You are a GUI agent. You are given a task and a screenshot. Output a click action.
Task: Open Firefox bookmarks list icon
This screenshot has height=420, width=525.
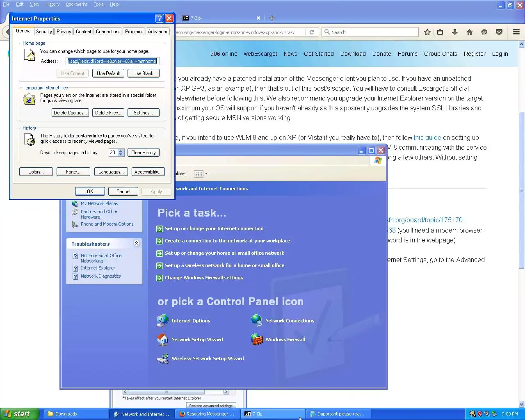[440, 32]
